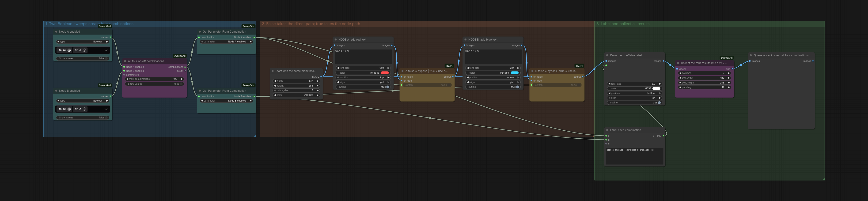Toggle outline in NODE B: add blue text
Viewport: 868px width, 201px height.
(493, 87)
